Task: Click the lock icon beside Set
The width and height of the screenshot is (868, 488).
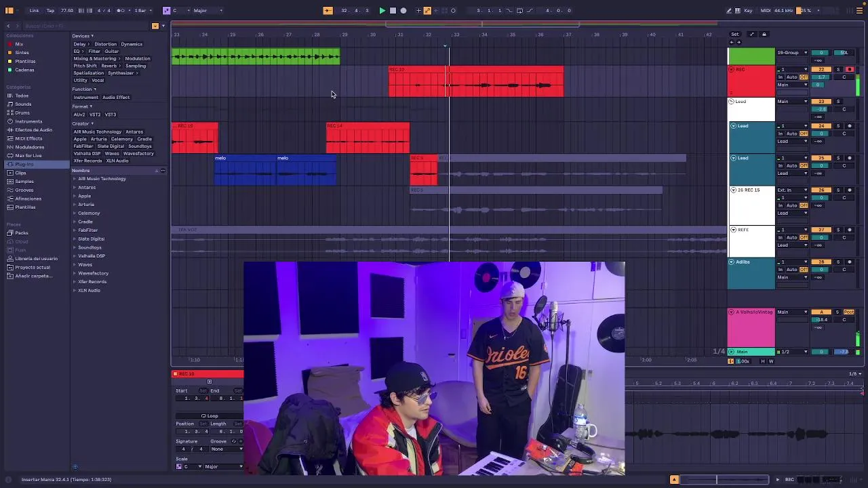Action: 764,34
